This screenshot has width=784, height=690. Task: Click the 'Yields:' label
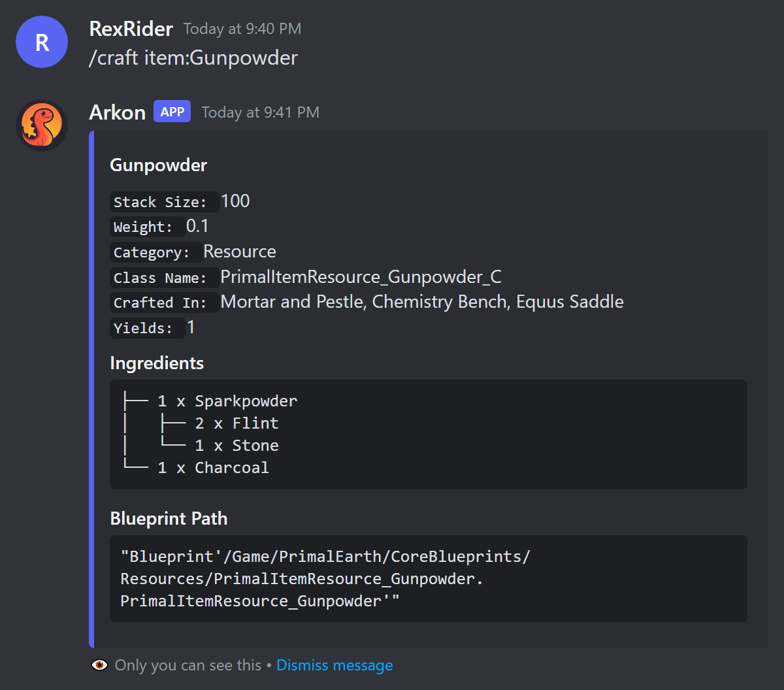(x=148, y=328)
